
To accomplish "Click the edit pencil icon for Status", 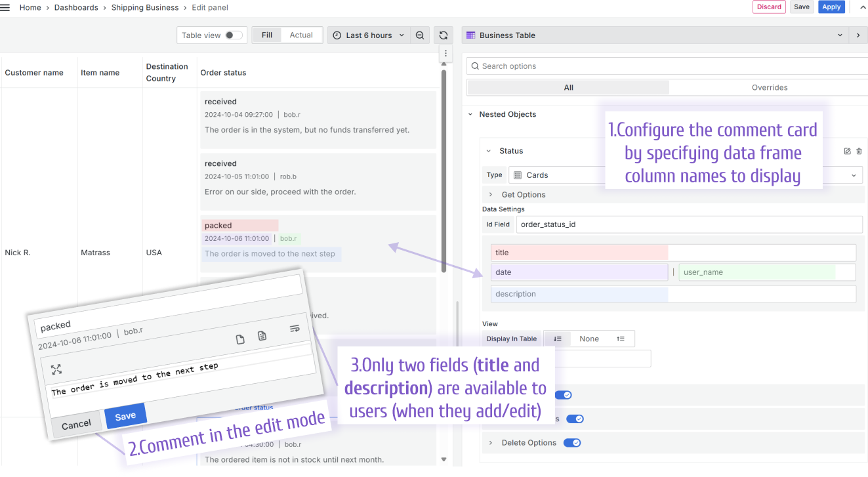I will (x=847, y=151).
